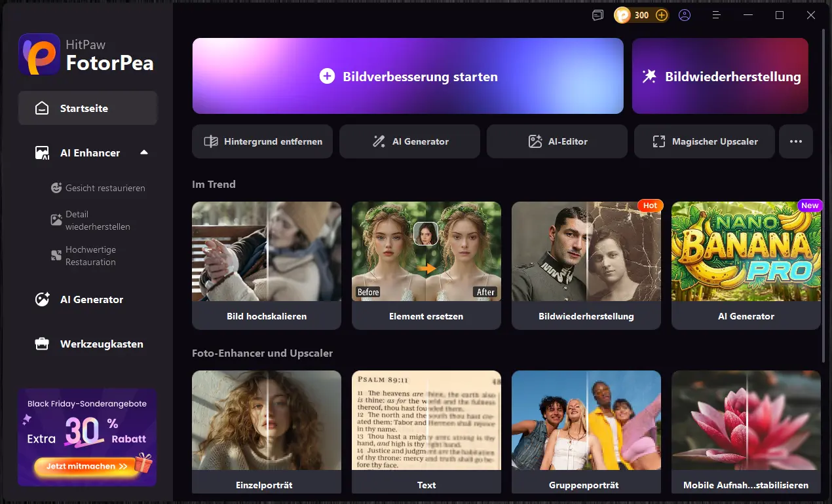
Task: Click Bildverbesserung starten
Action: point(407,77)
